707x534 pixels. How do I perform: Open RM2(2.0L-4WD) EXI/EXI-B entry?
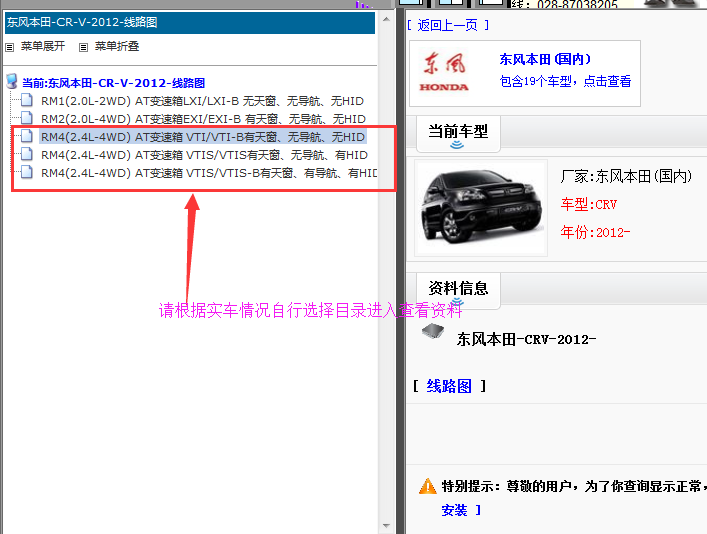click(x=203, y=119)
